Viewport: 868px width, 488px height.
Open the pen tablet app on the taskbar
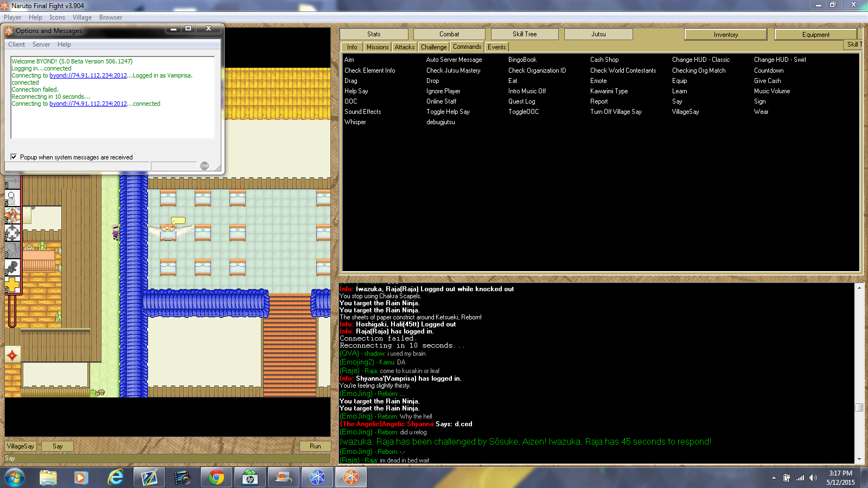click(149, 478)
